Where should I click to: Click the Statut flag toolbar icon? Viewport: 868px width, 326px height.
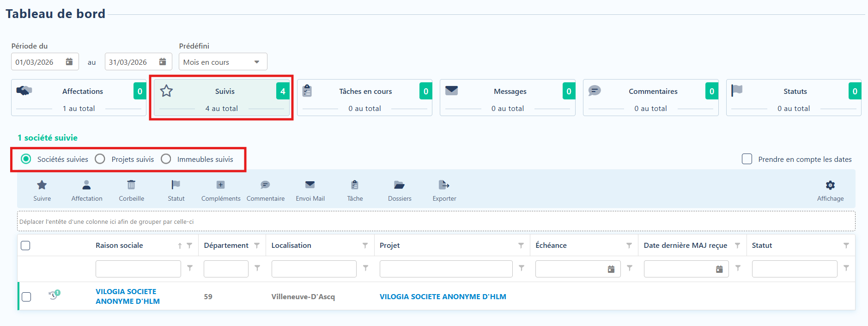coord(176,185)
